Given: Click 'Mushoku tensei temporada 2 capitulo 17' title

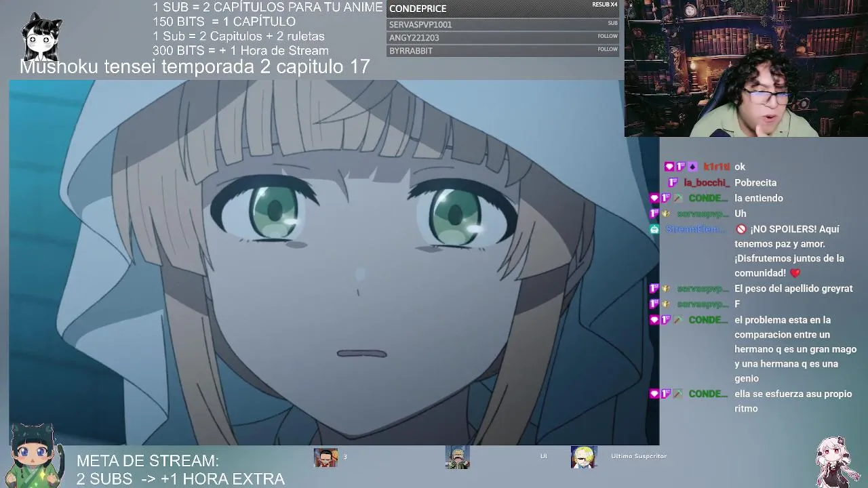Looking at the screenshot, I should pyautogui.click(x=195, y=66).
